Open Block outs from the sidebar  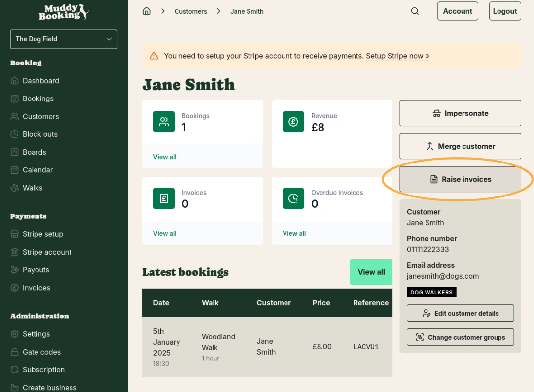click(x=15, y=134)
